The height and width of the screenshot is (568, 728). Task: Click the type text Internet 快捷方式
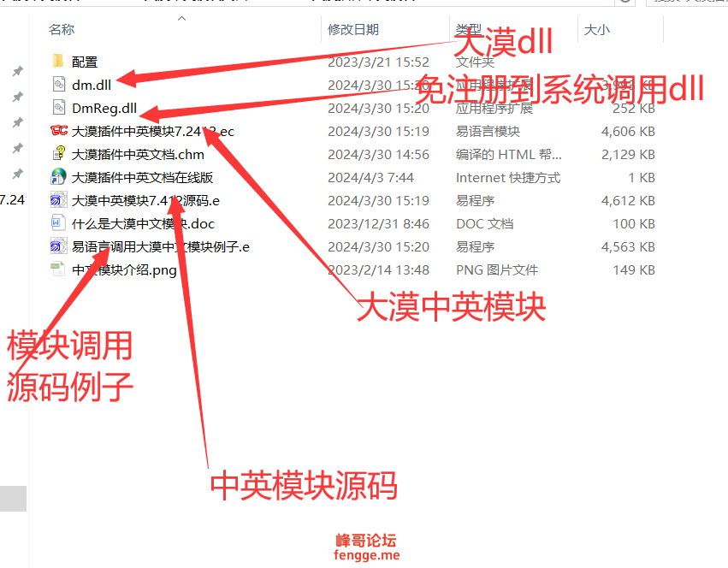508,177
